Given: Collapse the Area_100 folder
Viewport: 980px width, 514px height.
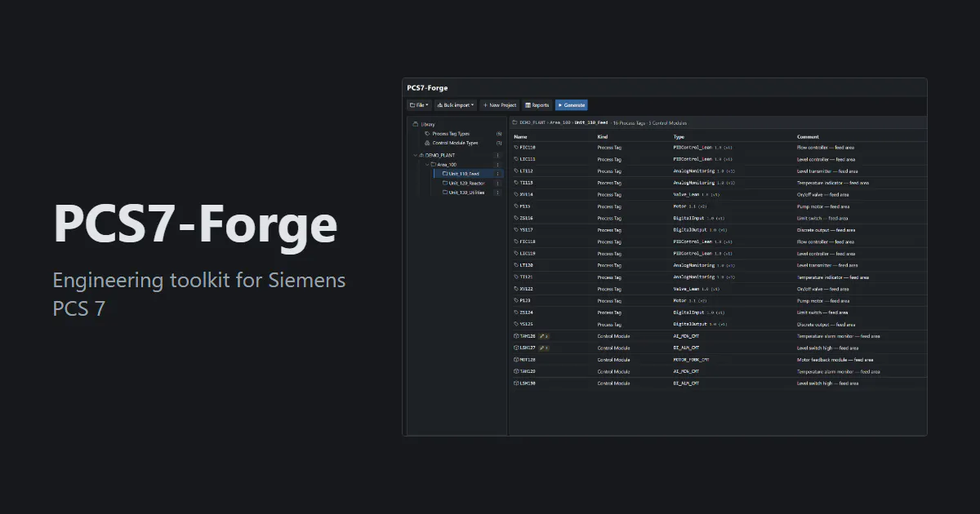Looking at the screenshot, I should point(426,164).
